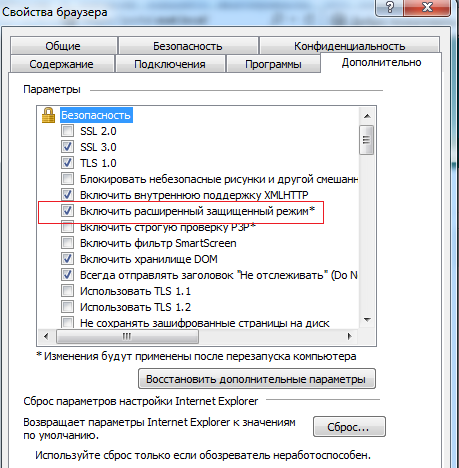Image resolution: width=459 pixels, height=468 pixels.
Task: Select the Дополнительно tab
Action: (x=381, y=62)
